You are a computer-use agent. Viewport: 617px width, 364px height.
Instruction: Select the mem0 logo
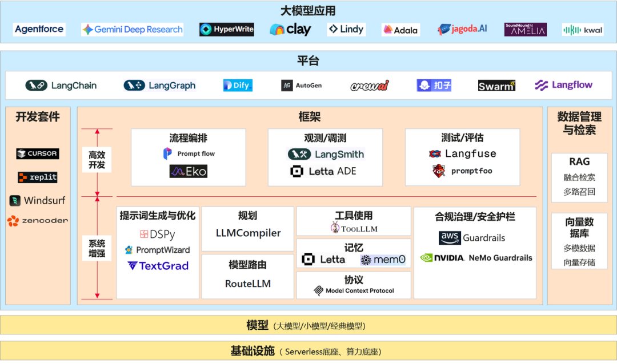click(x=383, y=260)
